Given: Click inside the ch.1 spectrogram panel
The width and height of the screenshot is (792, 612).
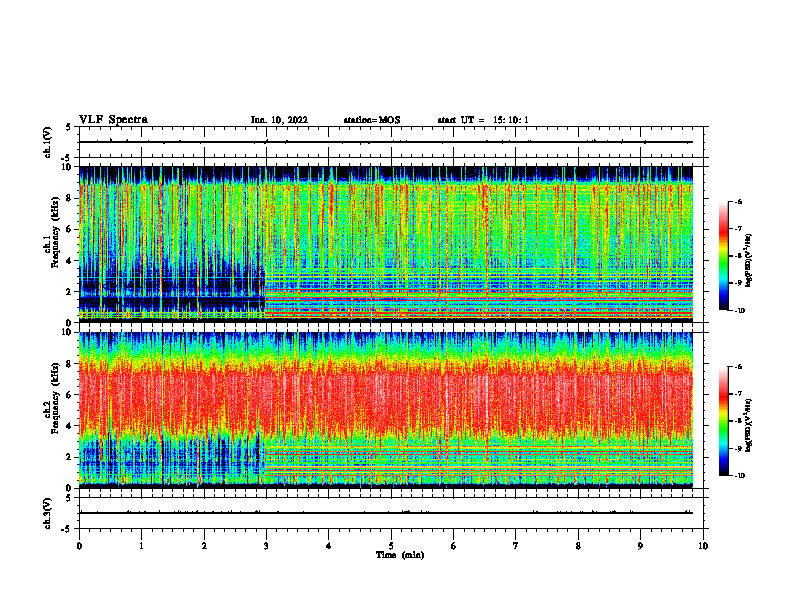Looking at the screenshot, I should pyautogui.click(x=386, y=244).
